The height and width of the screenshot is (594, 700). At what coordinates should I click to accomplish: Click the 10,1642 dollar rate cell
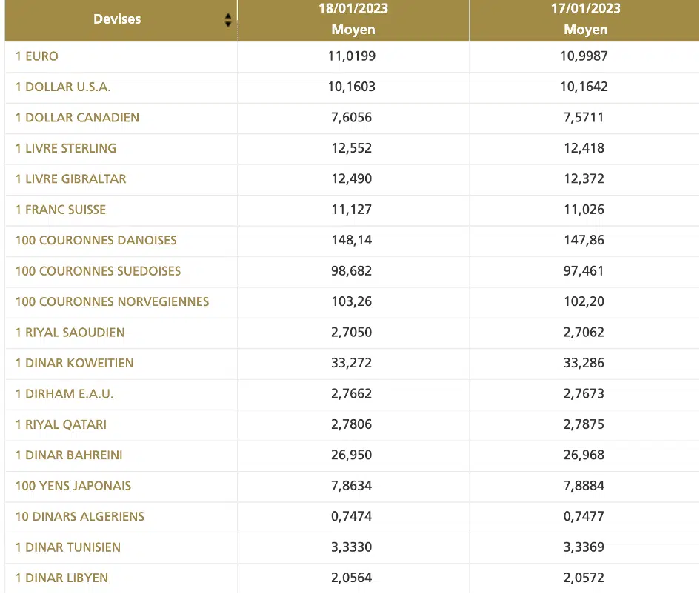click(584, 87)
